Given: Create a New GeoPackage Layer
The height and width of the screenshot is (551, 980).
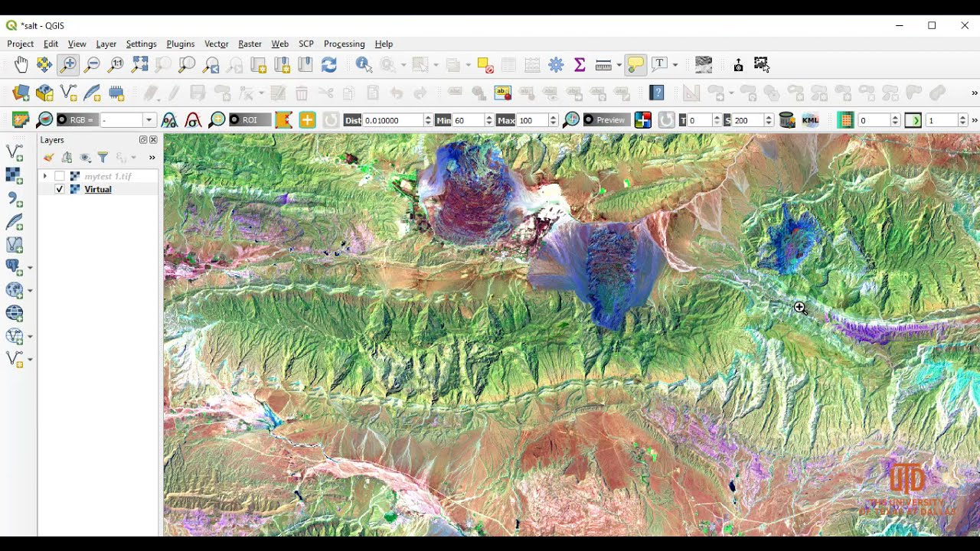Looking at the screenshot, I should pos(44,93).
